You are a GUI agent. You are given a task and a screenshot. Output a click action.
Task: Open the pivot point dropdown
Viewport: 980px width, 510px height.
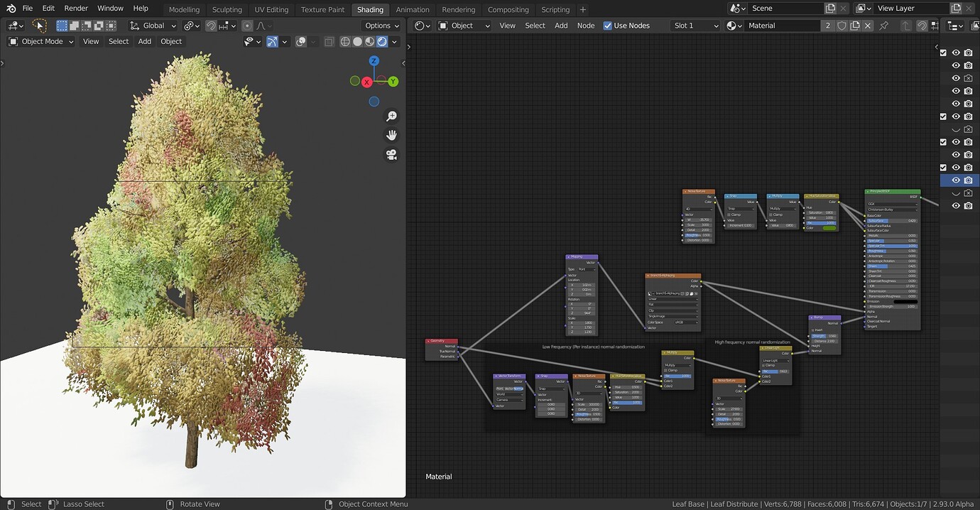click(192, 26)
